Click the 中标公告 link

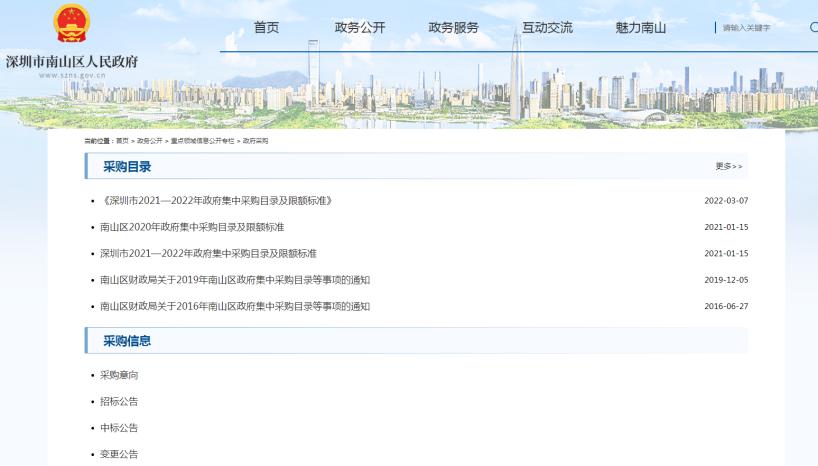(x=119, y=428)
